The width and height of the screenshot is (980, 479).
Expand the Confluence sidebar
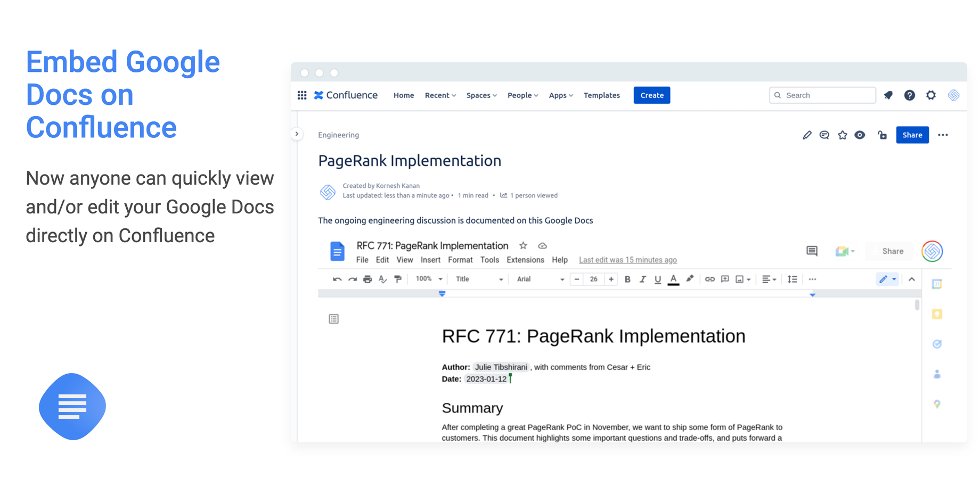click(x=297, y=134)
